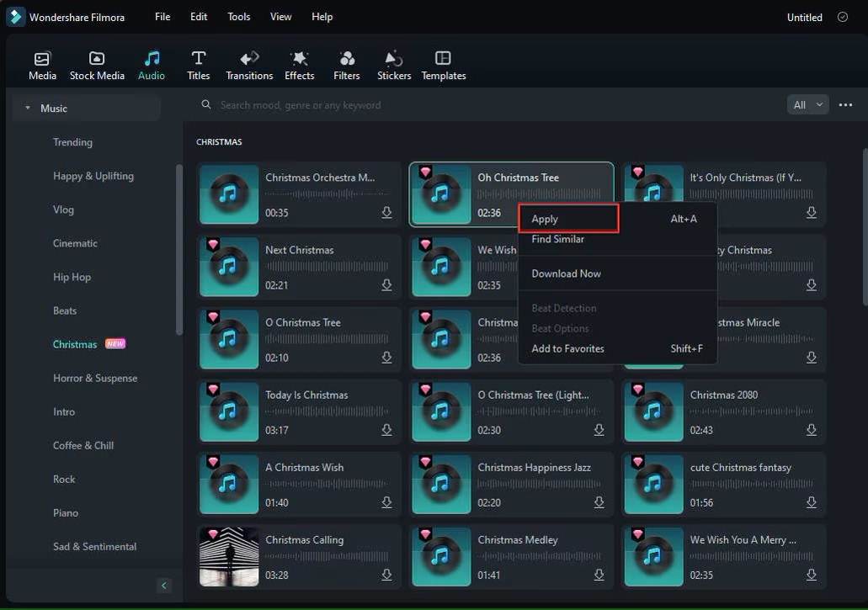The height and width of the screenshot is (610, 868).
Task: Click the Christmas Calling track thumbnail
Action: pyautogui.click(x=229, y=556)
